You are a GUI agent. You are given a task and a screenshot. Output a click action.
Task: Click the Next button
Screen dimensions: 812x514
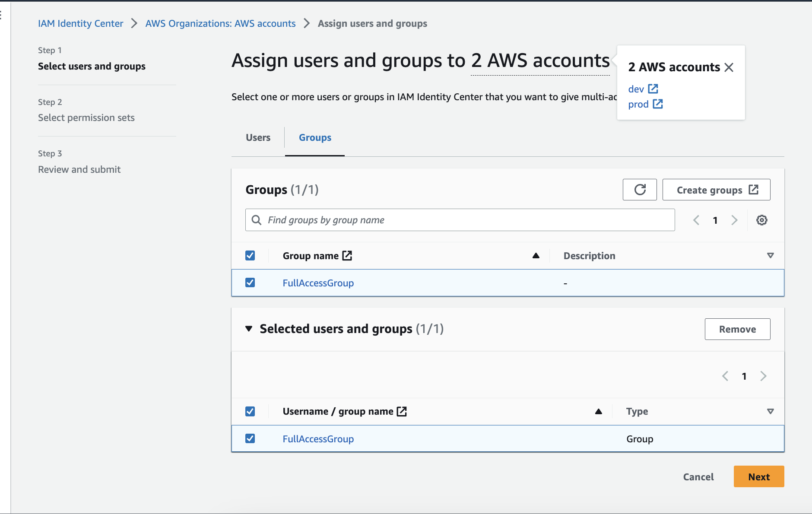point(758,476)
